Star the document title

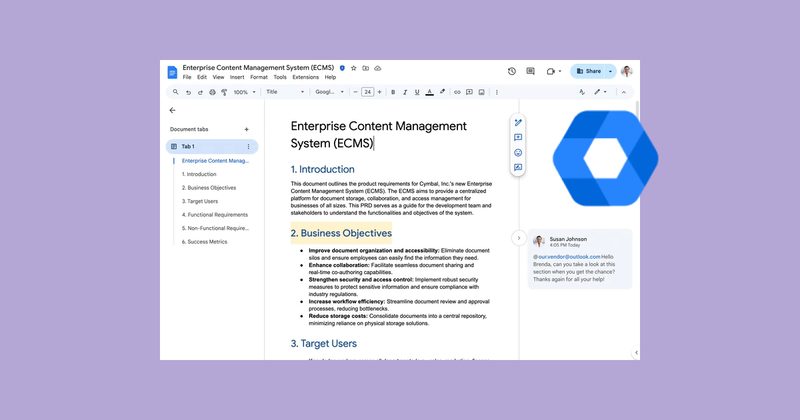coord(354,68)
